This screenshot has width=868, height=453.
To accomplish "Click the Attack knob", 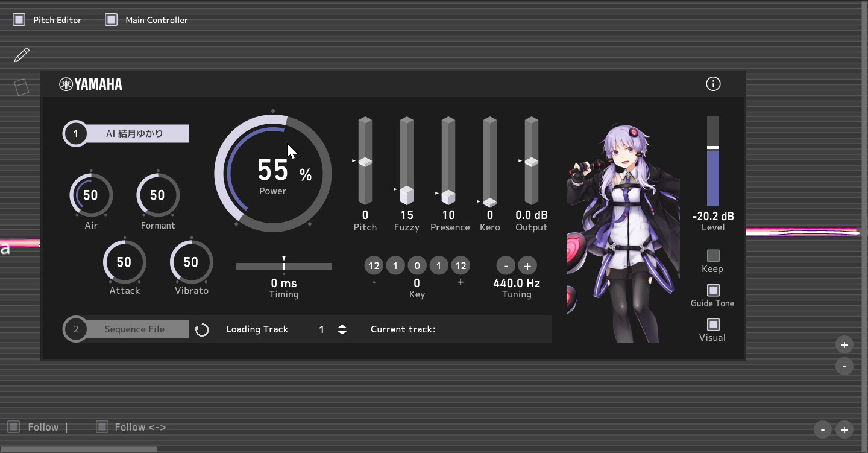I will (125, 262).
